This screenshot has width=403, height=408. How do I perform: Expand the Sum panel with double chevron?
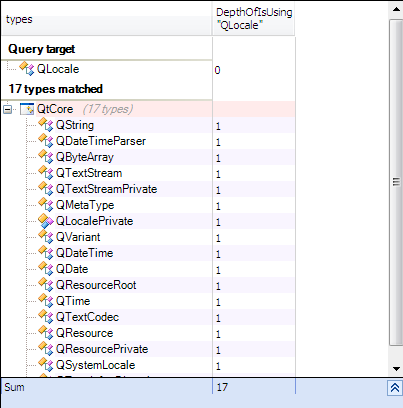[395, 388]
